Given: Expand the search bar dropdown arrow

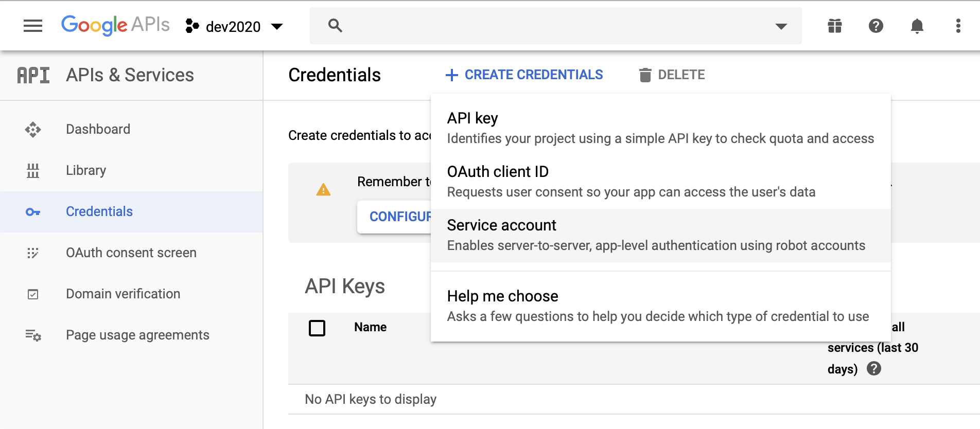Looking at the screenshot, I should click(781, 26).
